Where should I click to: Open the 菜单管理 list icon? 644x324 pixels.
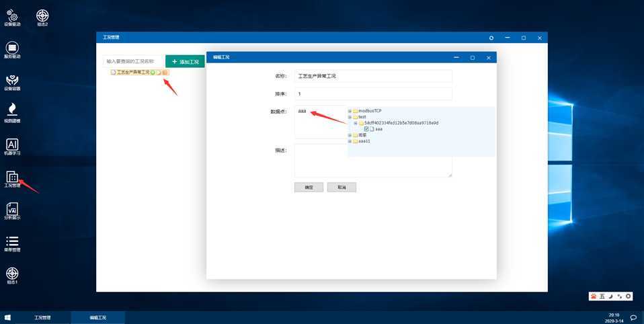[x=12, y=243]
